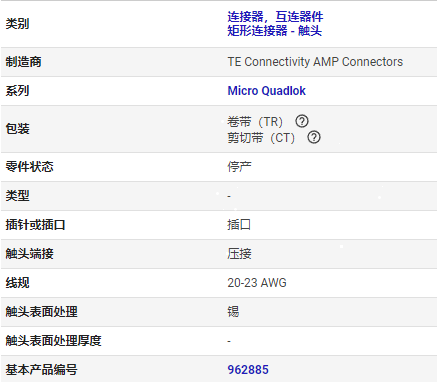Click the contact termination value 压接
437x382 pixels.
pos(239,254)
